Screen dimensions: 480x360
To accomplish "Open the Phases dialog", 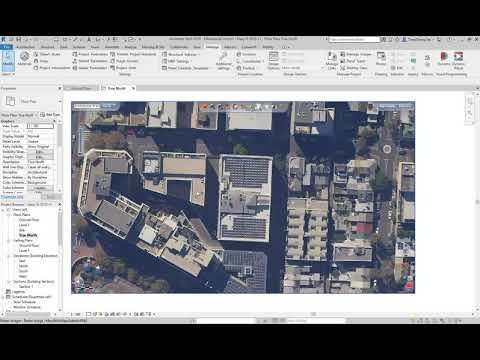I will click(x=381, y=58).
